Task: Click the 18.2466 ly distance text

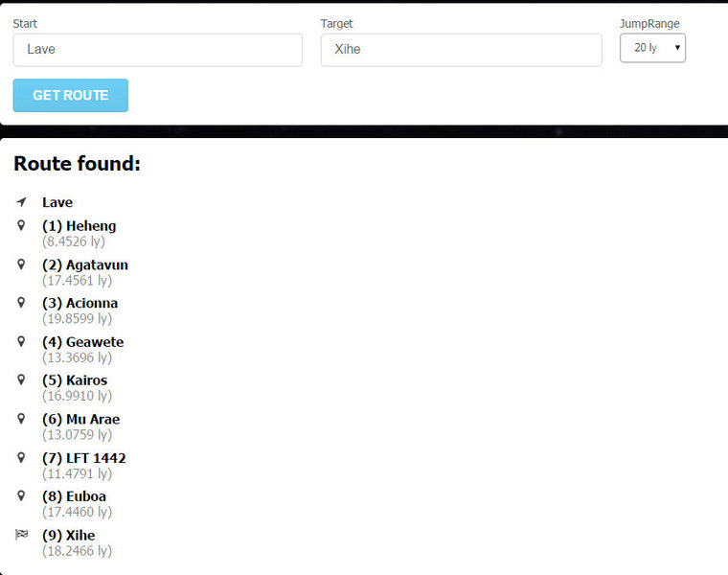Action: (x=77, y=551)
